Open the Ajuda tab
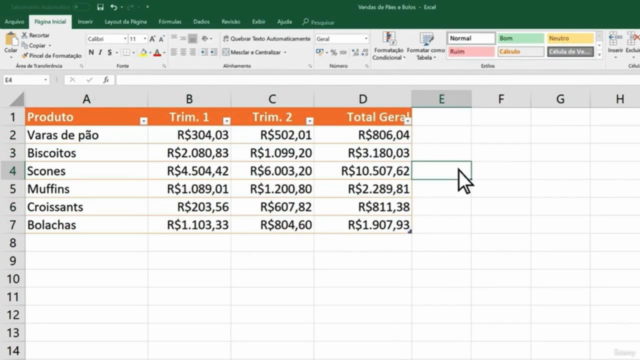The width and height of the screenshot is (640, 360). click(284, 22)
